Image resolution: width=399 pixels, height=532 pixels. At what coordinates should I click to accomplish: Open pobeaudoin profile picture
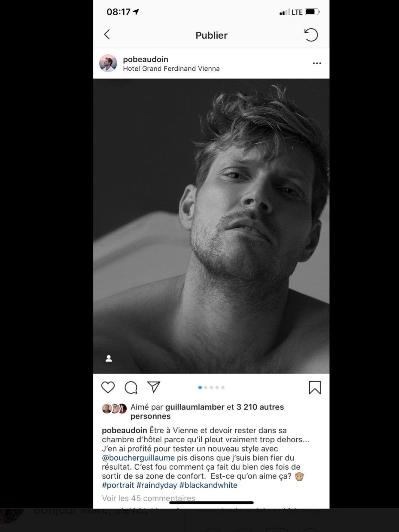(108, 63)
